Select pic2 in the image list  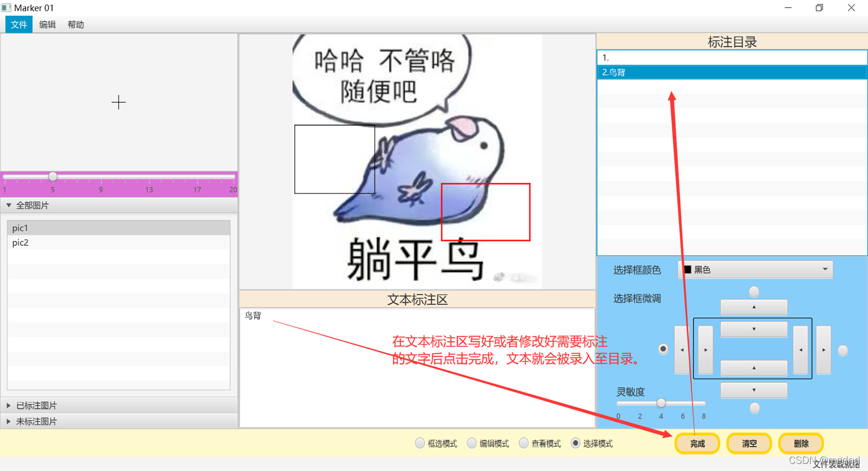tap(118, 243)
